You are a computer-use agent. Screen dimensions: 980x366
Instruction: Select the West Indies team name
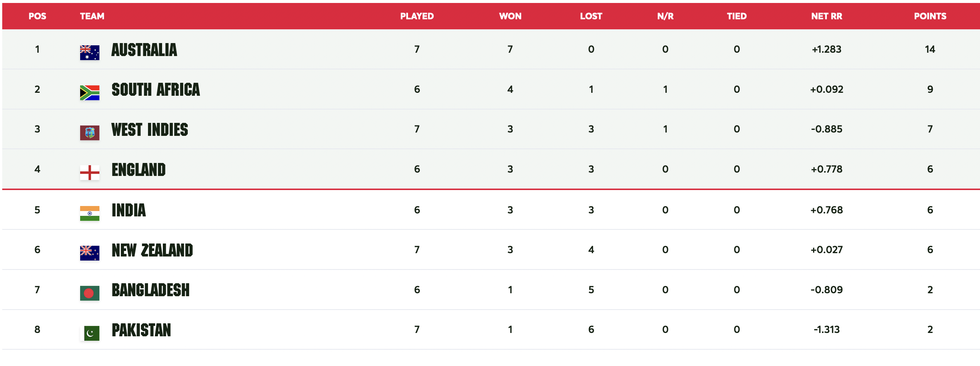tap(149, 130)
